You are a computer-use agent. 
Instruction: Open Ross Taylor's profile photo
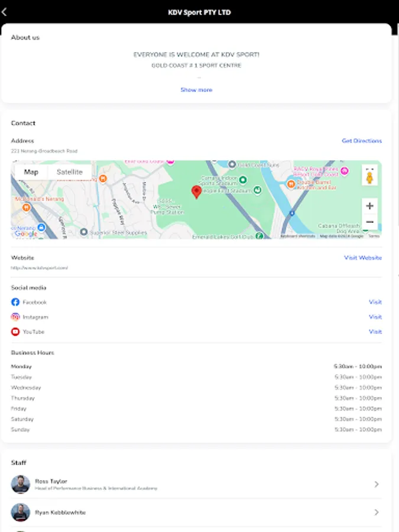click(21, 484)
